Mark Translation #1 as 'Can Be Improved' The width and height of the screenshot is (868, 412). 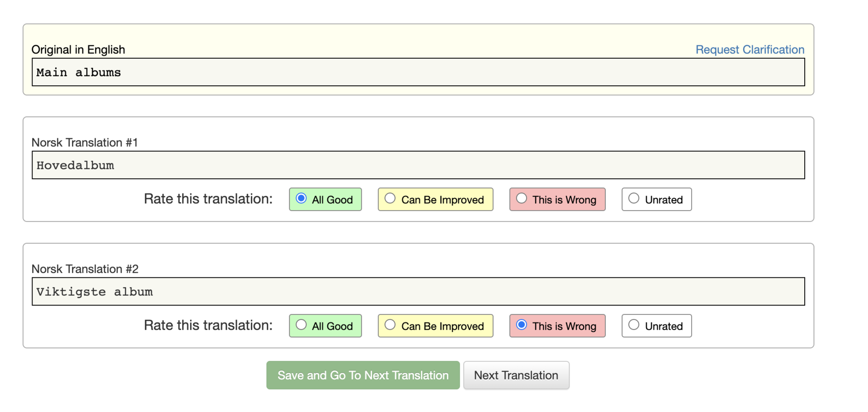coord(390,199)
